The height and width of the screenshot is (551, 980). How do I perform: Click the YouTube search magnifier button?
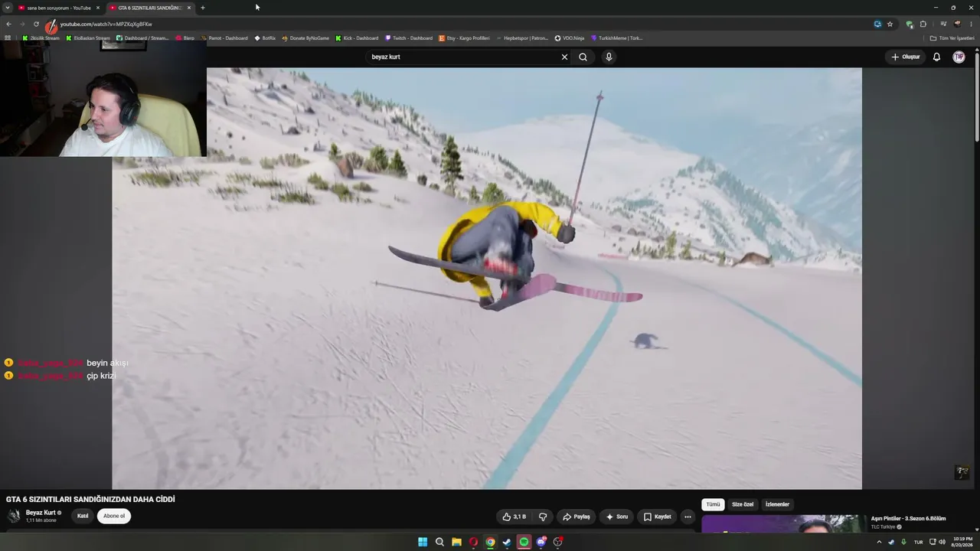click(583, 57)
